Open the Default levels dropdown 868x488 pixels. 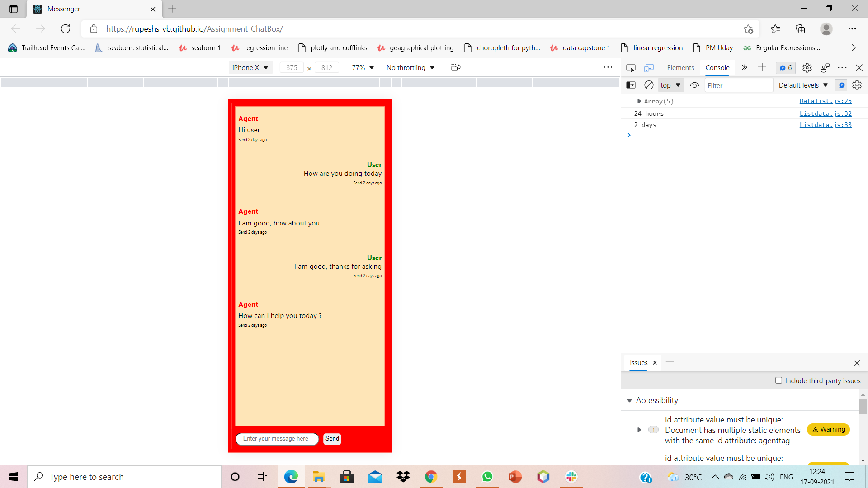click(802, 85)
